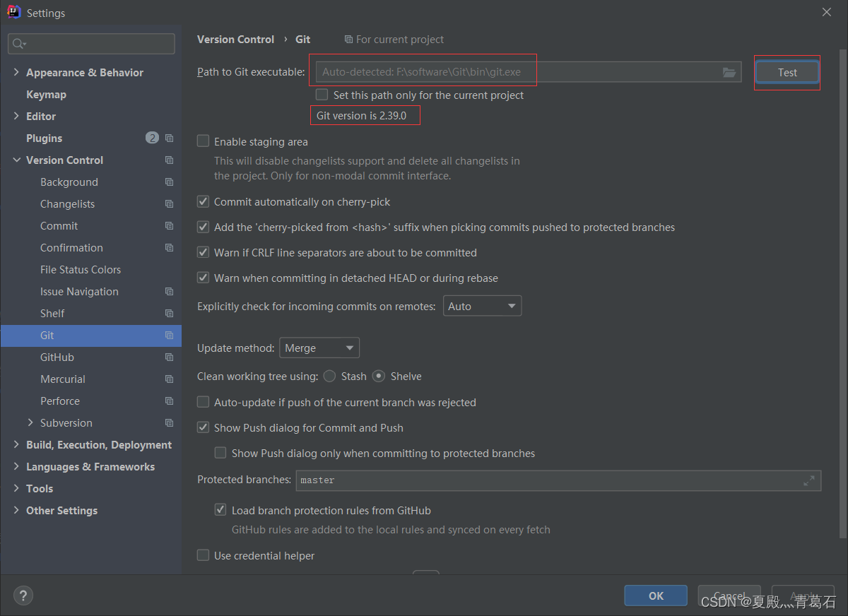The height and width of the screenshot is (616, 848).
Task: Uncheck Load branch protection rules from GitHub
Action: coord(220,510)
